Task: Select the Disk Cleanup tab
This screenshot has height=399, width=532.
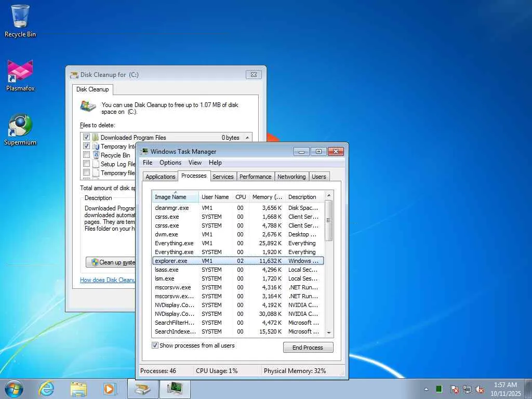Action: tap(92, 89)
